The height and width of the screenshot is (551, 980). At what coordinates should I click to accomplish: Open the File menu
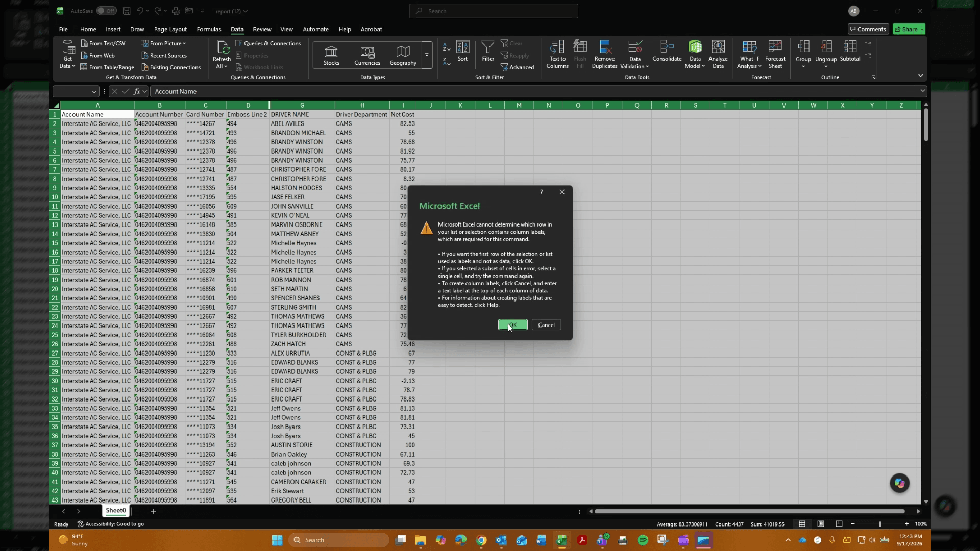point(63,29)
